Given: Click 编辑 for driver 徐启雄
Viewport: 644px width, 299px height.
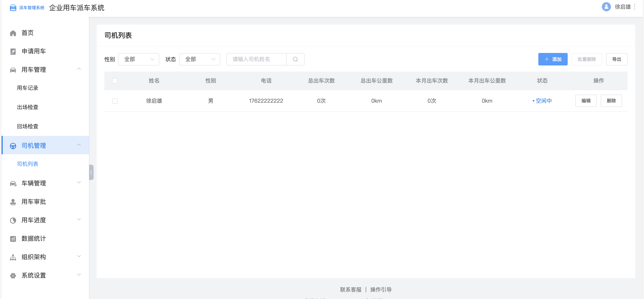Looking at the screenshot, I should (x=586, y=101).
